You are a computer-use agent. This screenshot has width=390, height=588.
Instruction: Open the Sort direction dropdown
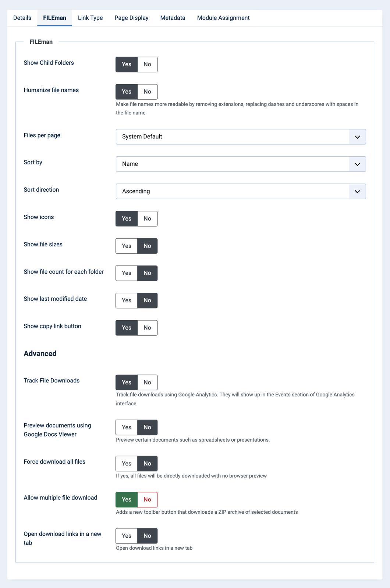click(x=241, y=191)
